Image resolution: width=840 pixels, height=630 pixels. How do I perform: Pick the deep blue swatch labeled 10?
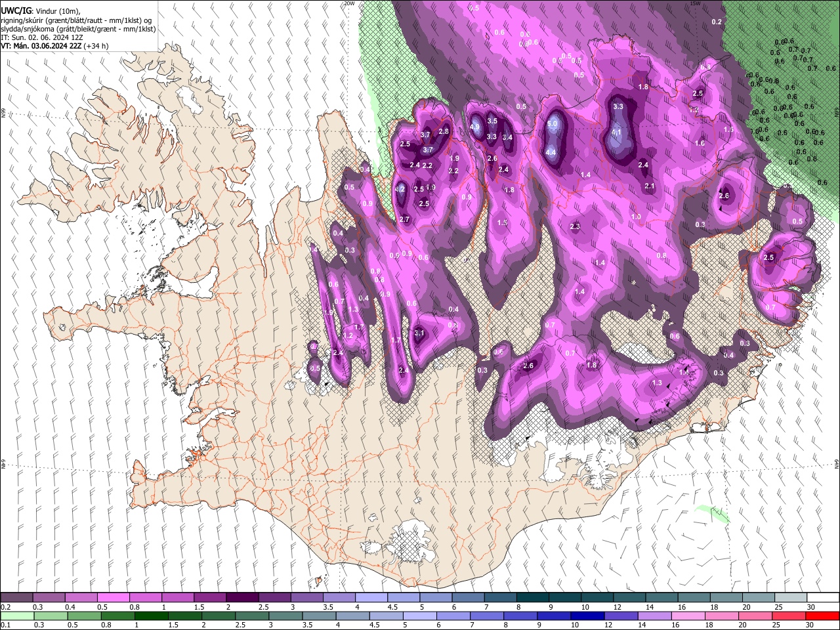[x=586, y=616]
